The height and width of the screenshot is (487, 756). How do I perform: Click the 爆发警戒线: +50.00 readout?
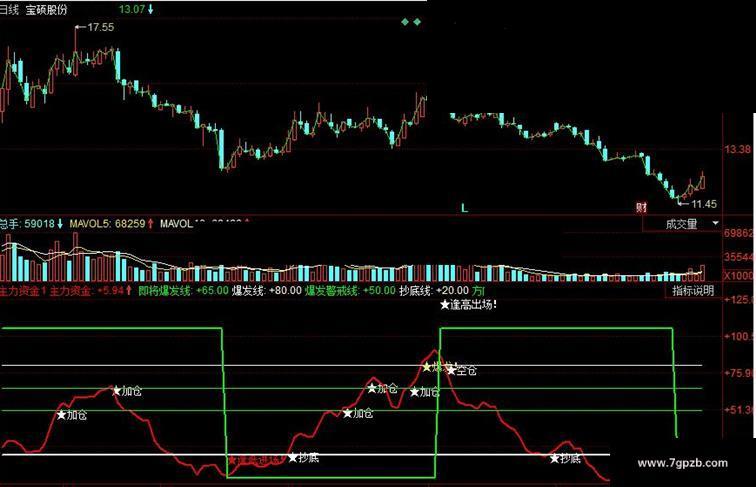pos(350,291)
